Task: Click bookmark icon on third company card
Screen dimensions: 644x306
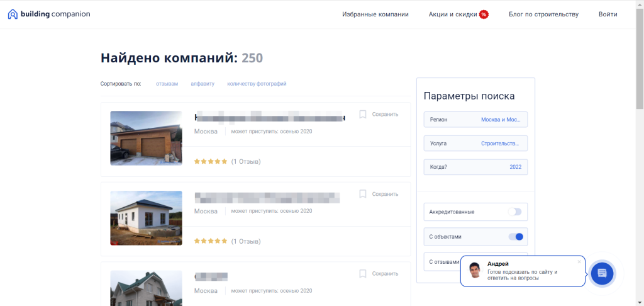Action: (x=363, y=273)
